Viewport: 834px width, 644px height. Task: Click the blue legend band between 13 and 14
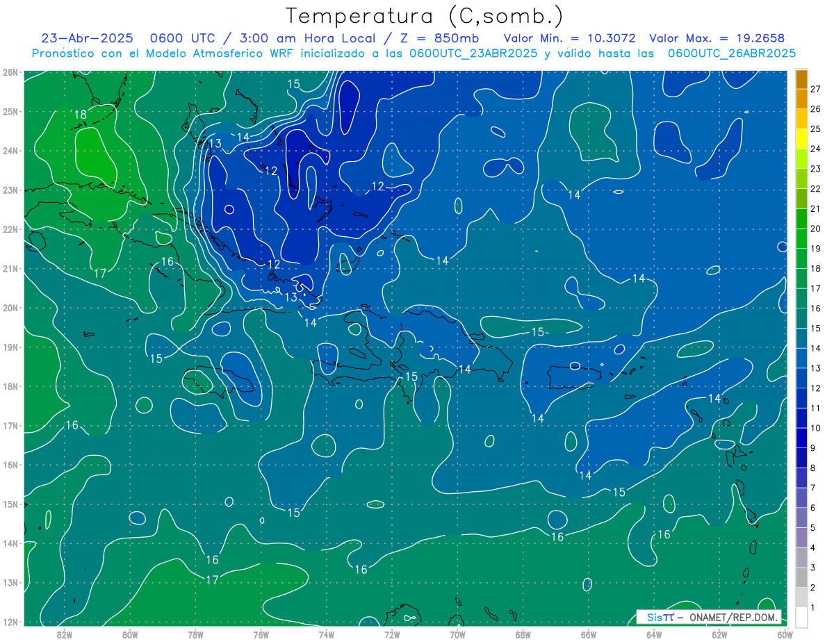tap(801, 358)
